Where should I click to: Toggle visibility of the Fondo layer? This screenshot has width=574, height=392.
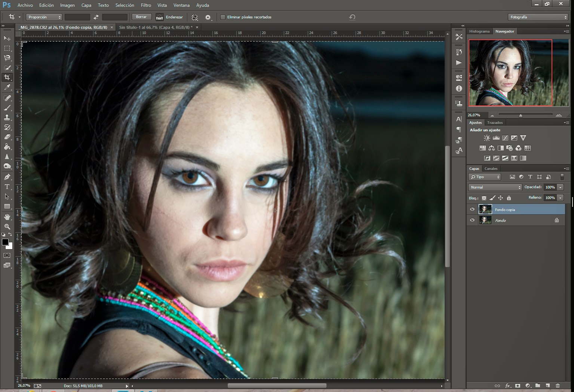point(472,220)
